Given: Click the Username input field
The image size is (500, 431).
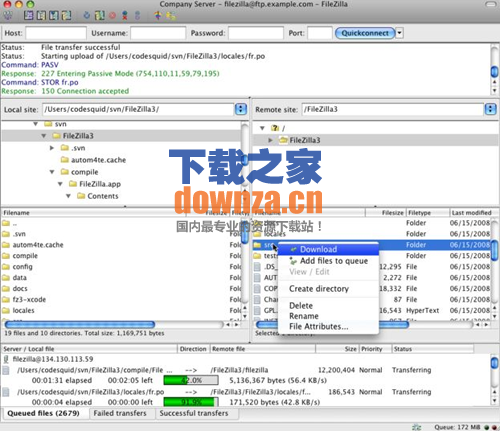Looking at the screenshot, I should point(158,33).
